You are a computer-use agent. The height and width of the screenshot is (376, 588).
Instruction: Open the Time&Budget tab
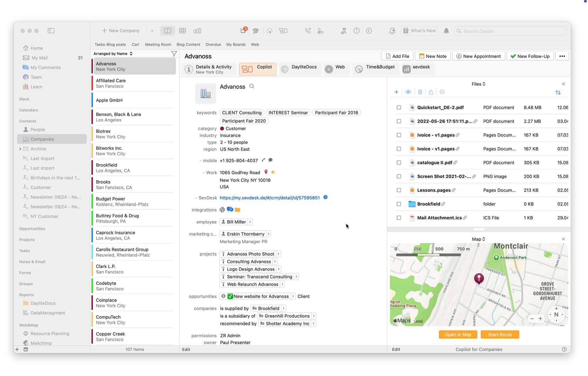[375, 69]
